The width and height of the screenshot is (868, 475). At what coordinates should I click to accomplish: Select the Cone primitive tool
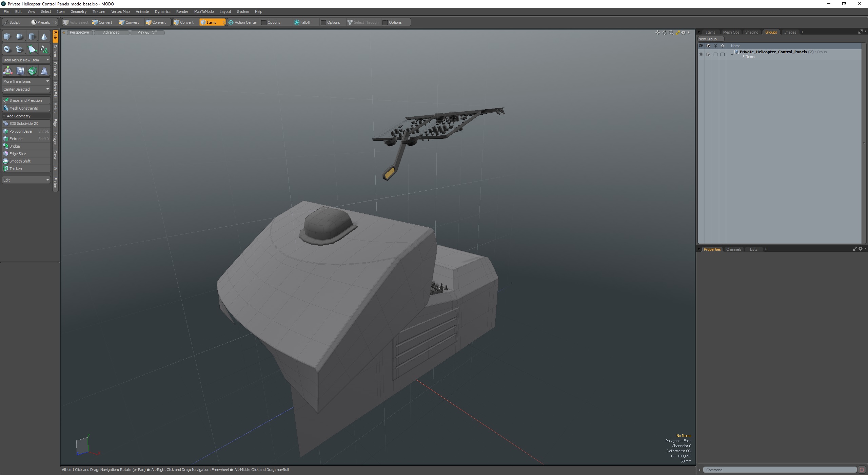44,37
